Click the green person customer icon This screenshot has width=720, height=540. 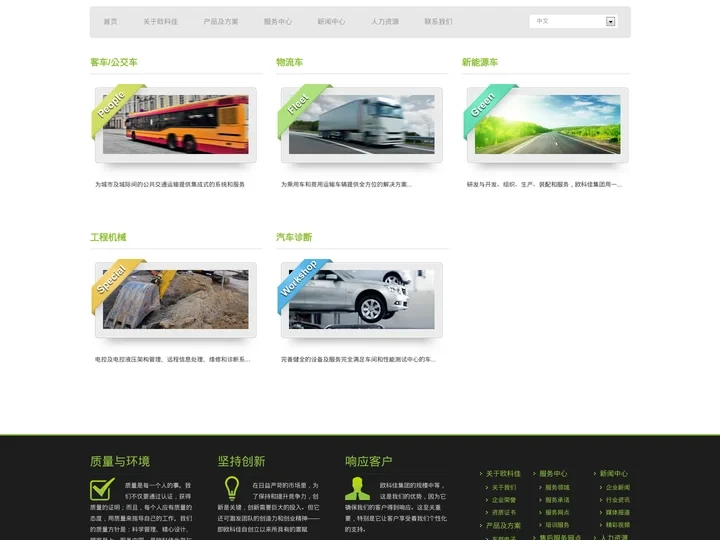(x=357, y=489)
